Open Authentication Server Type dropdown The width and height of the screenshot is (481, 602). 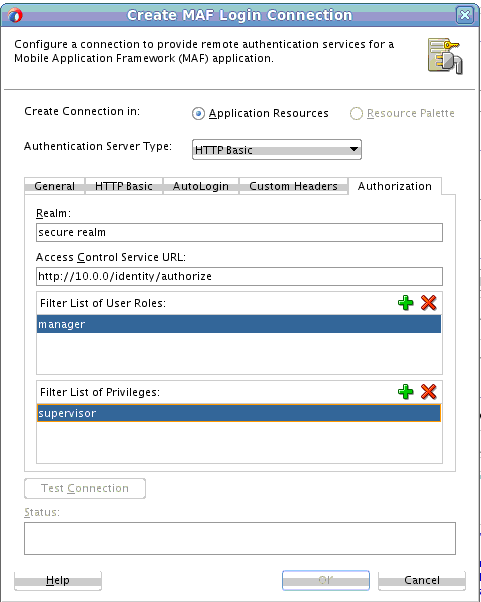coord(276,150)
